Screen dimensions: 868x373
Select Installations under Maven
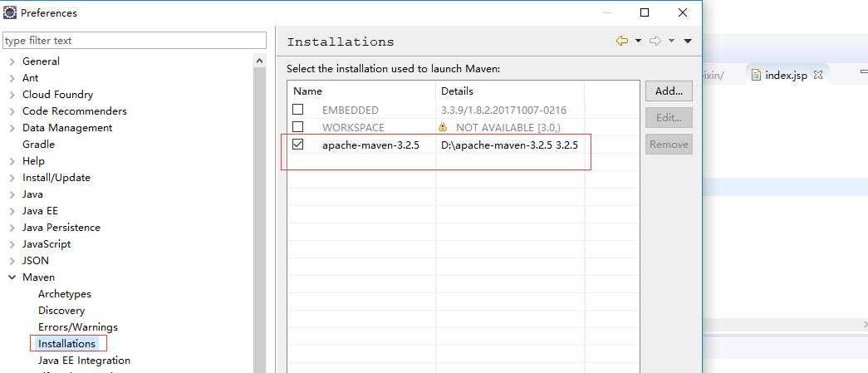(x=67, y=344)
